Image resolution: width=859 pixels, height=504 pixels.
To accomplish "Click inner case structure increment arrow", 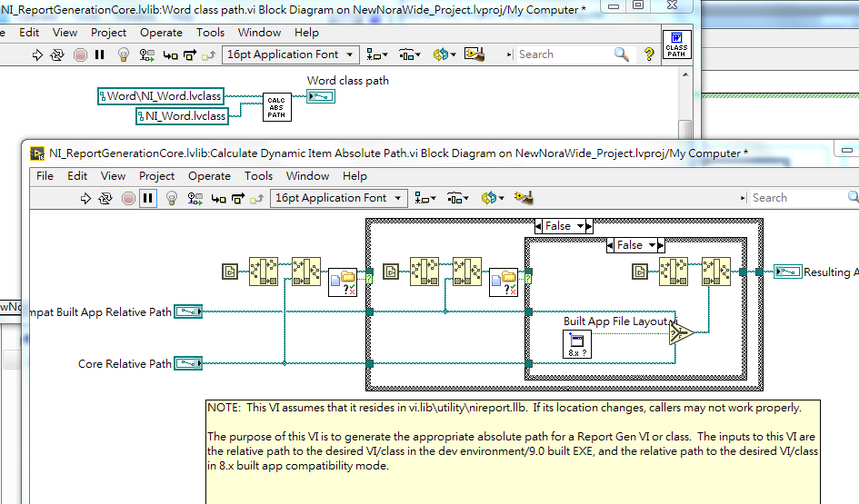I will 661,245.
